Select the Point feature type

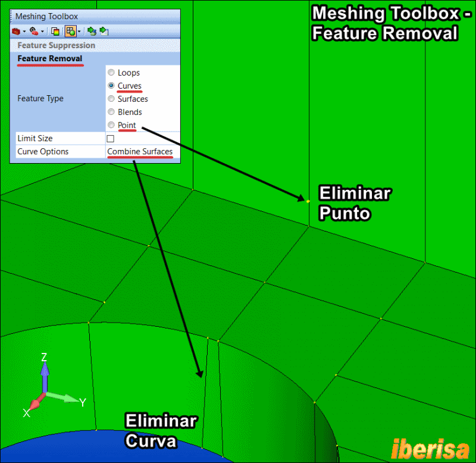point(111,125)
